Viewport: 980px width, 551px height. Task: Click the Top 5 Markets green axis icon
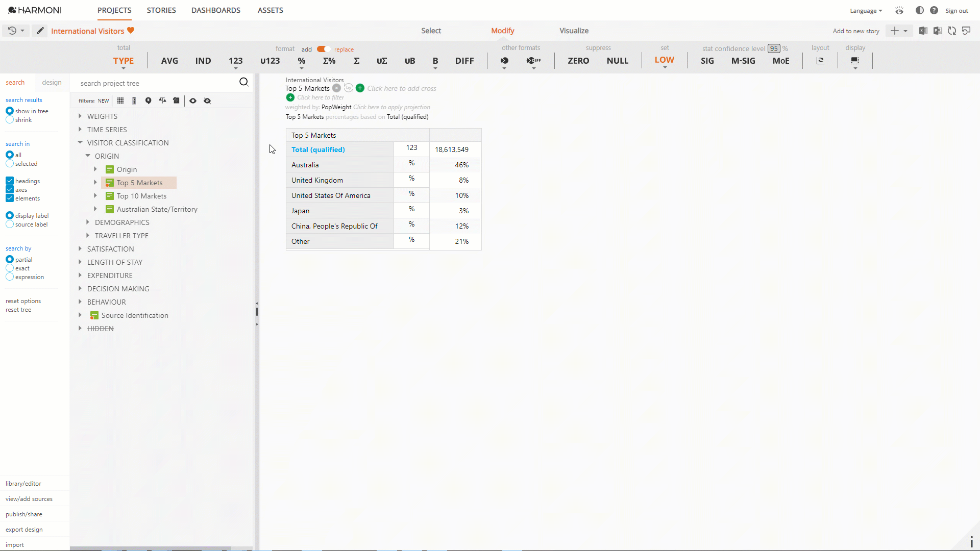[109, 183]
